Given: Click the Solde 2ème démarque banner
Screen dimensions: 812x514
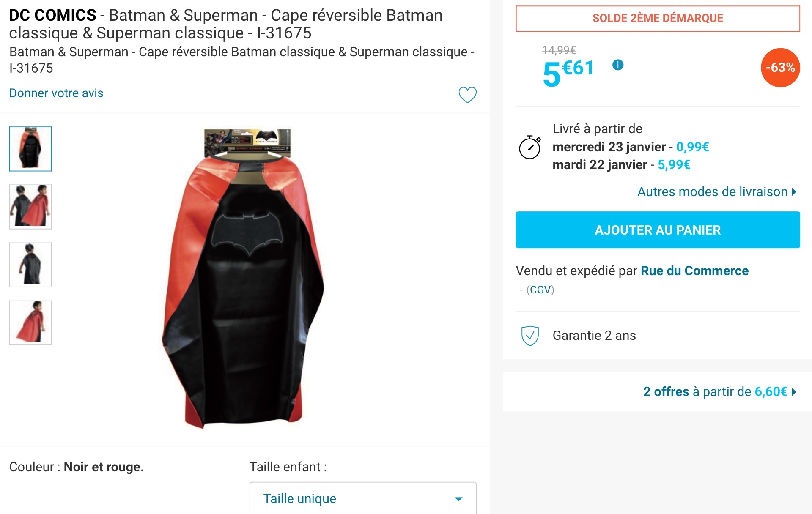Looking at the screenshot, I should click(658, 19).
